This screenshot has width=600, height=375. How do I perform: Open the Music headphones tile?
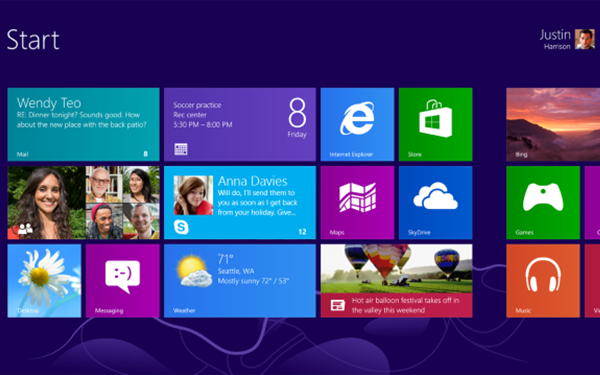pos(543,281)
